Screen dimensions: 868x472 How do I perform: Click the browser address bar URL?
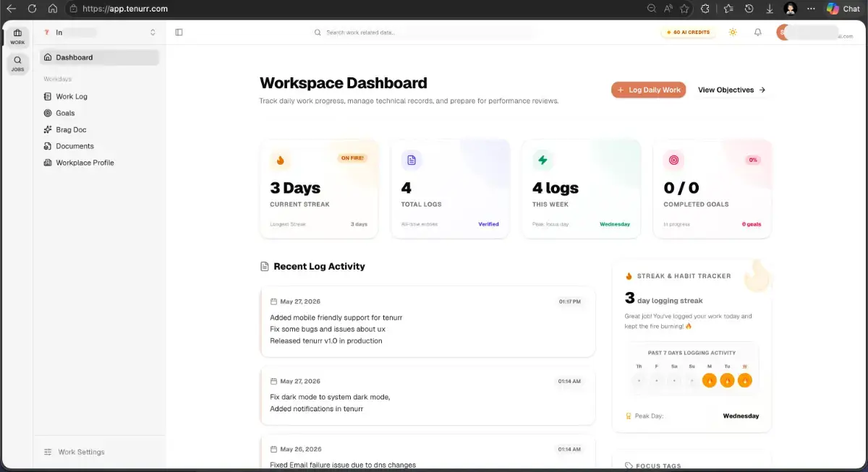[x=125, y=9]
